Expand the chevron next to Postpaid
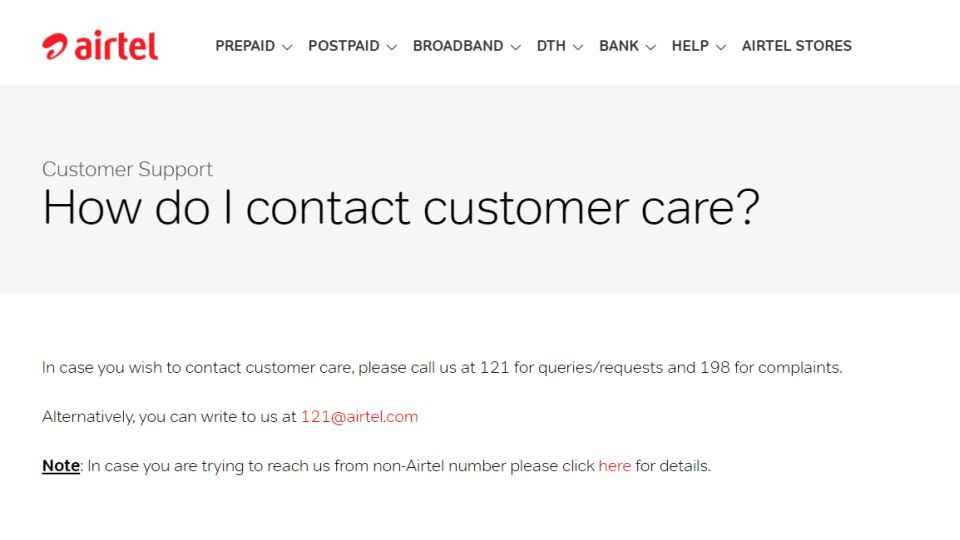This screenshot has width=960, height=540. pos(392,47)
